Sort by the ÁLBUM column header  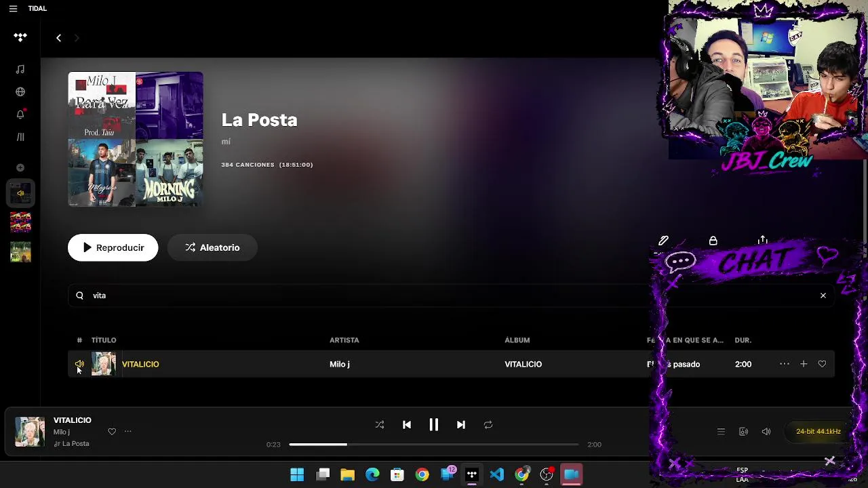coord(517,340)
